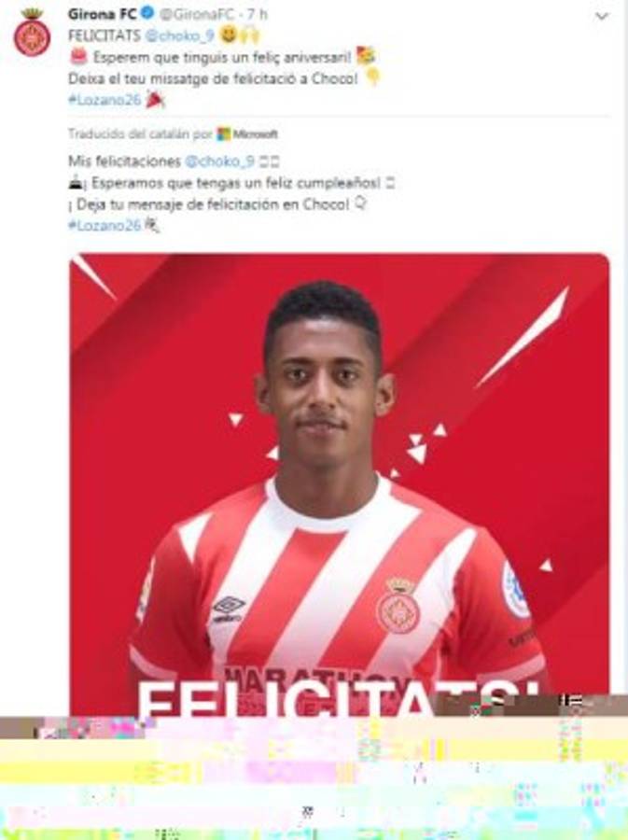Click the blue verified badge next to Girona FC

pos(147,13)
